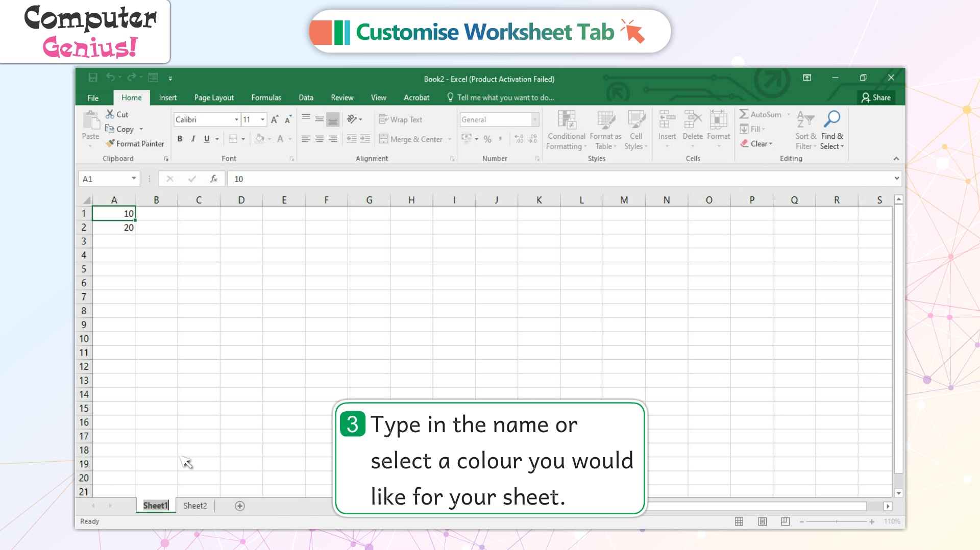
Task: Increase font size with larger A icon
Action: click(275, 119)
